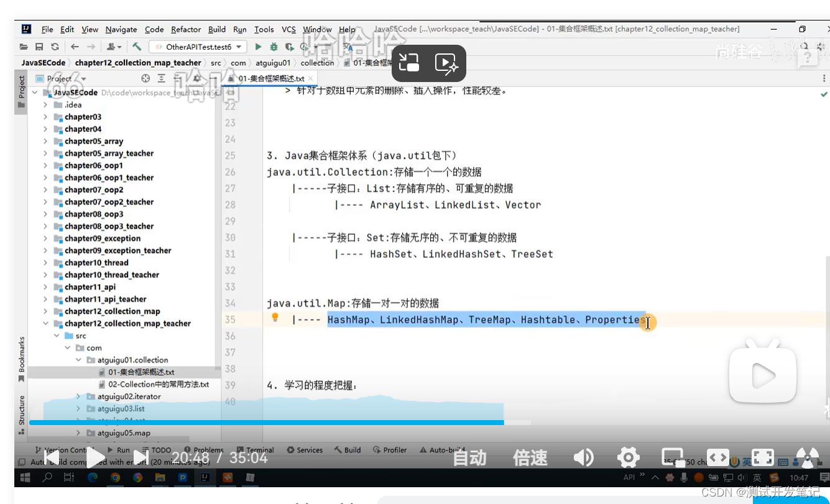Click the floating AI video assistant button
830x504 pixels.
(x=446, y=63)
